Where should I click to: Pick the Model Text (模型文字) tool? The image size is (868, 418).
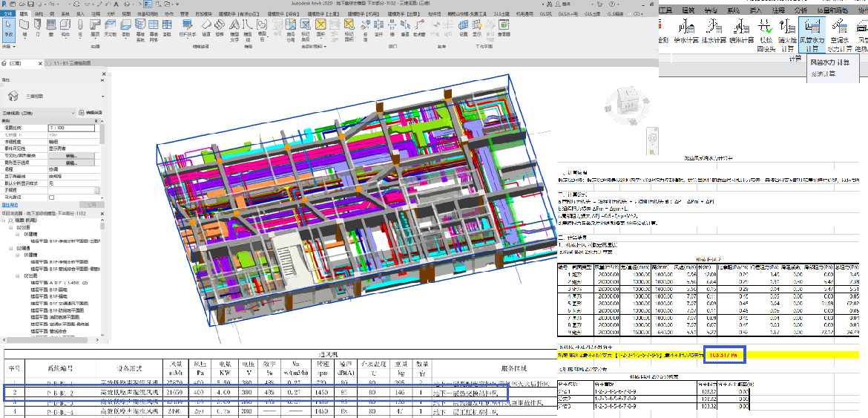(234, 30)
